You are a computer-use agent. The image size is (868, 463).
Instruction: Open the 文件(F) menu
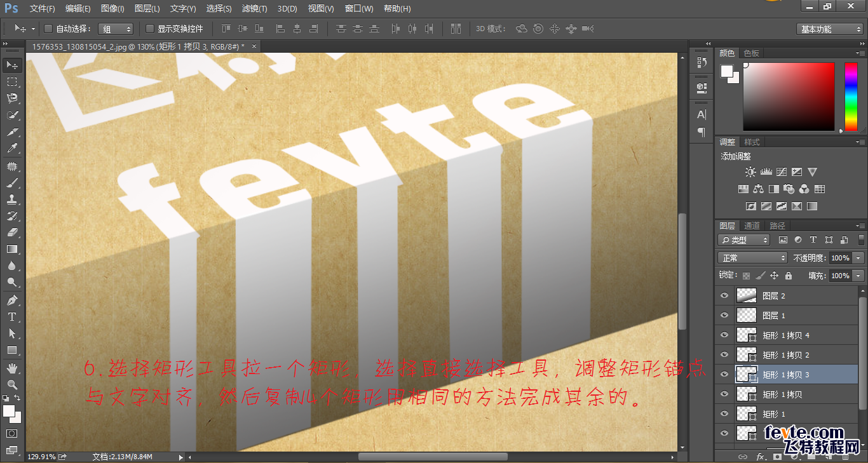click(43, 9)
